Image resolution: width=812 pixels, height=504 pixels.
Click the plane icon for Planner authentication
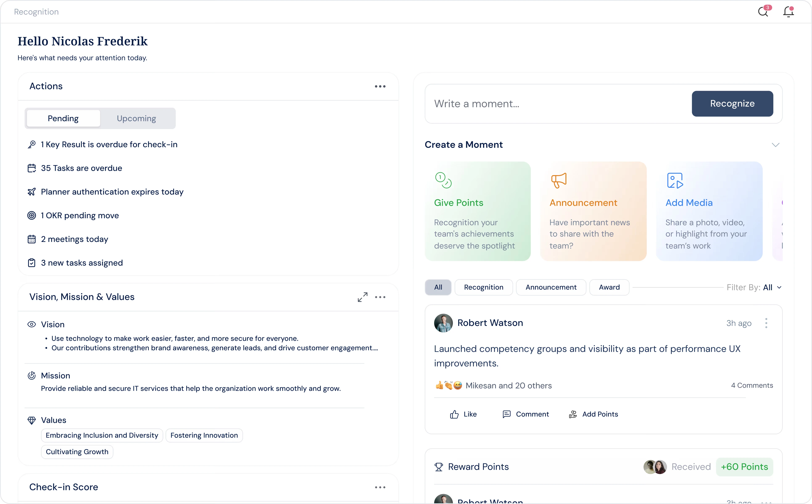pos(32,192)
